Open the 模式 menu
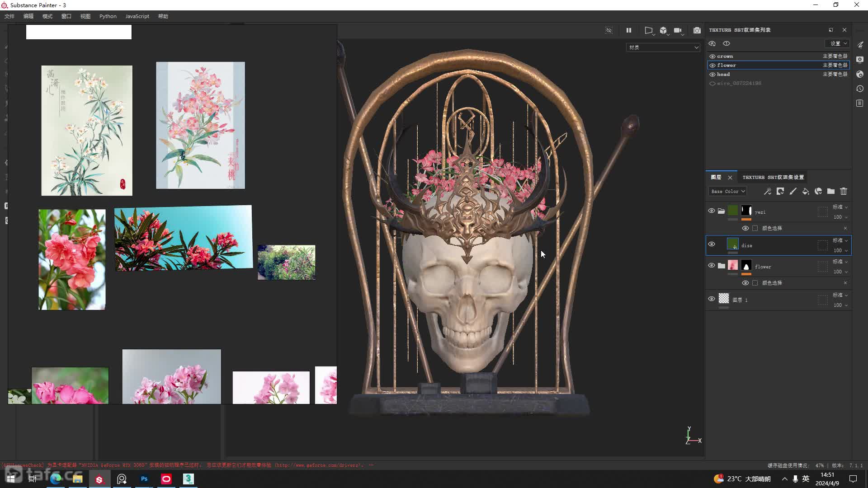The image size is (868, 488). pos(47,16)
